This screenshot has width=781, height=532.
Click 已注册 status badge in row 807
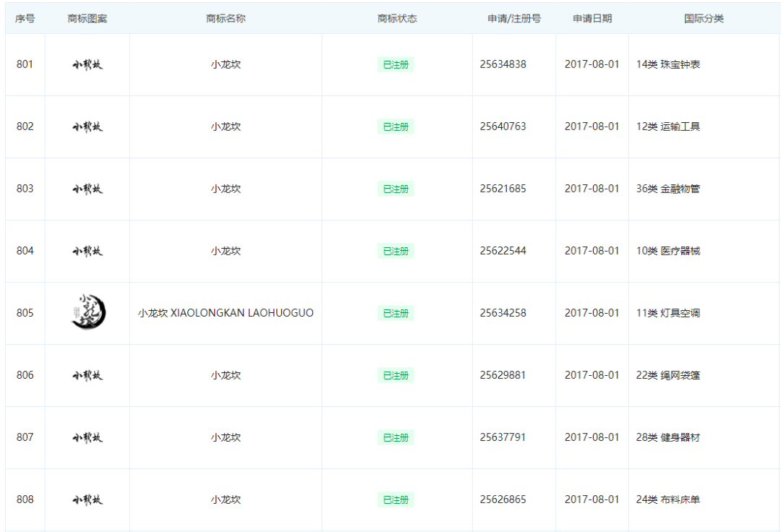(x=396, y=438)
